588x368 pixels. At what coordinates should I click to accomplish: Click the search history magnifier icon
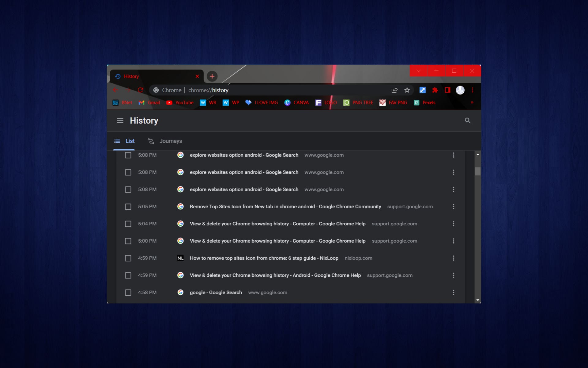[x=467, y=121]
